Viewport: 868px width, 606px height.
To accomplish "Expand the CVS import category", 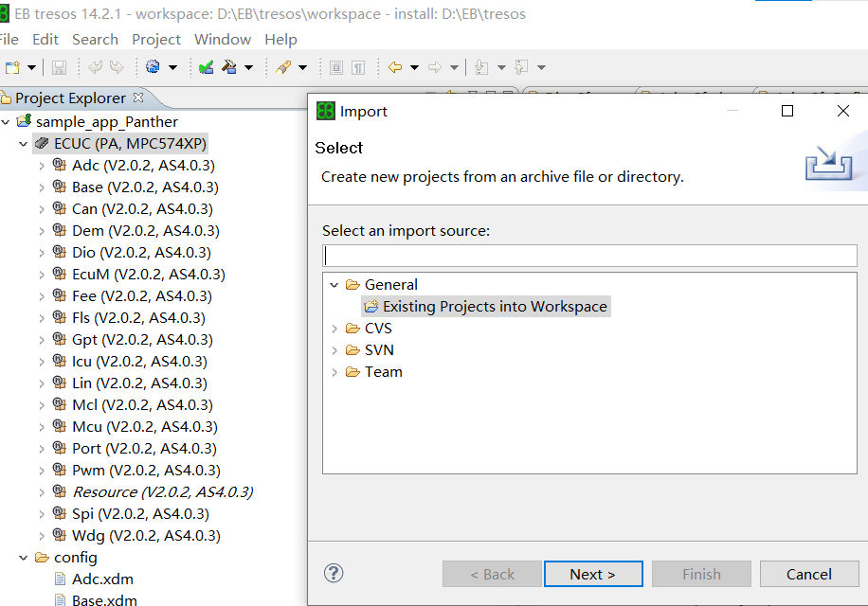I will click(x=334, y=329).
